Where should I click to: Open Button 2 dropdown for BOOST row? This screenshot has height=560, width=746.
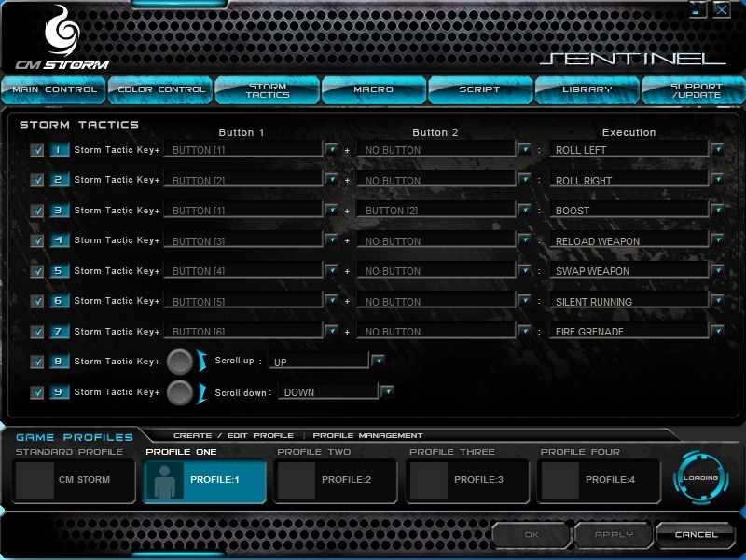(x=524, y=210)
